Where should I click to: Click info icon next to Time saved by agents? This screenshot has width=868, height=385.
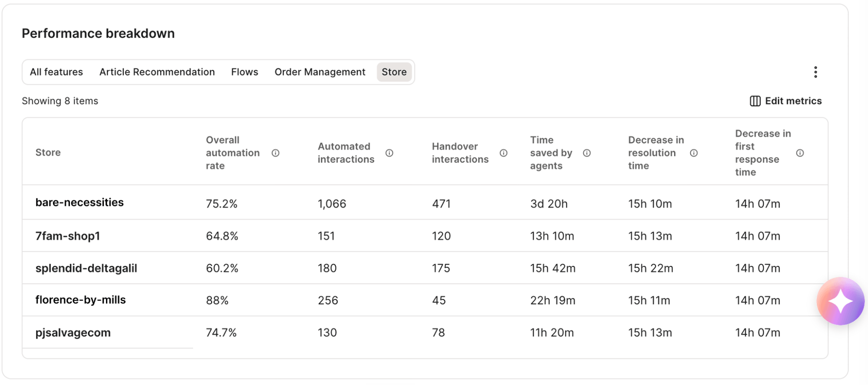point(587,153)
